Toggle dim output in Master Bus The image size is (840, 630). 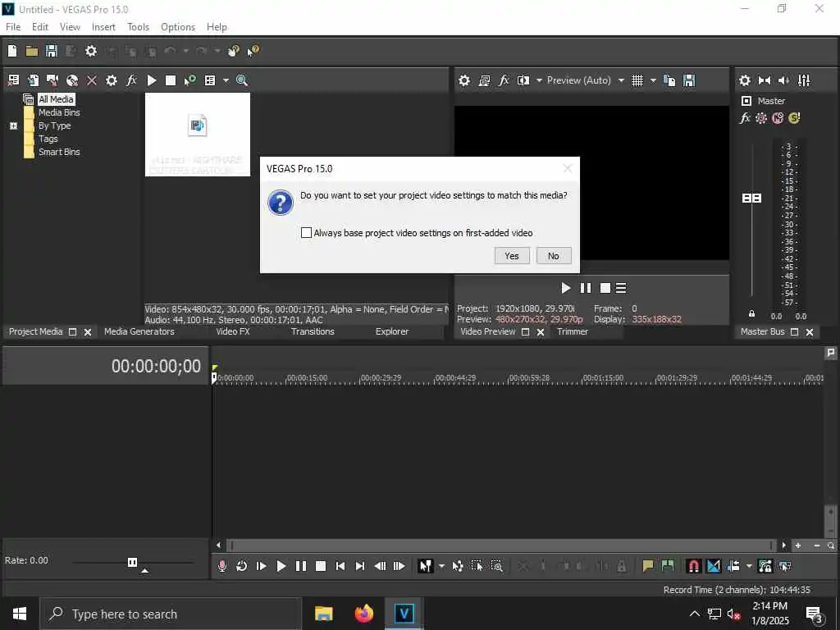click(x=783, y=80)
